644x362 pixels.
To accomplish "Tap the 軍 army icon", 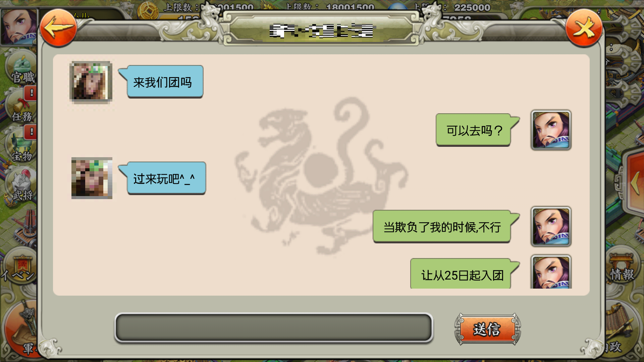I will [x=20, y=328].
